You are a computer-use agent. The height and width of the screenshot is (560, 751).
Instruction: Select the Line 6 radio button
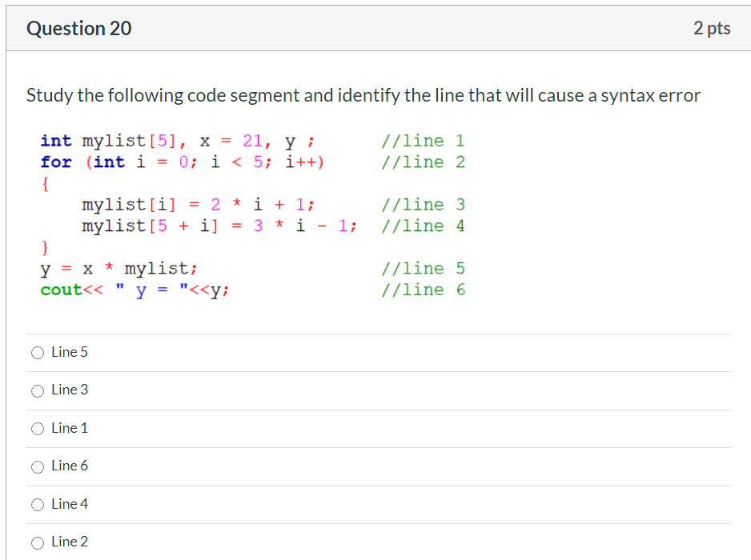click(38, 466)
